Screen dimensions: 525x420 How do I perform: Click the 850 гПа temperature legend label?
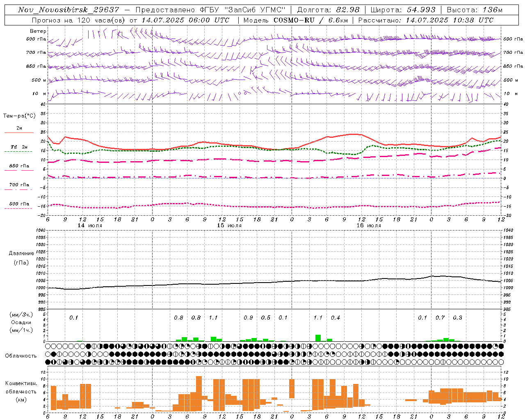coord(19,166)
